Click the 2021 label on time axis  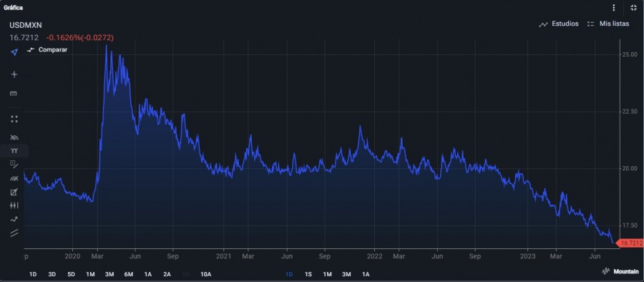pyautogui.click(x=224, y=256)
